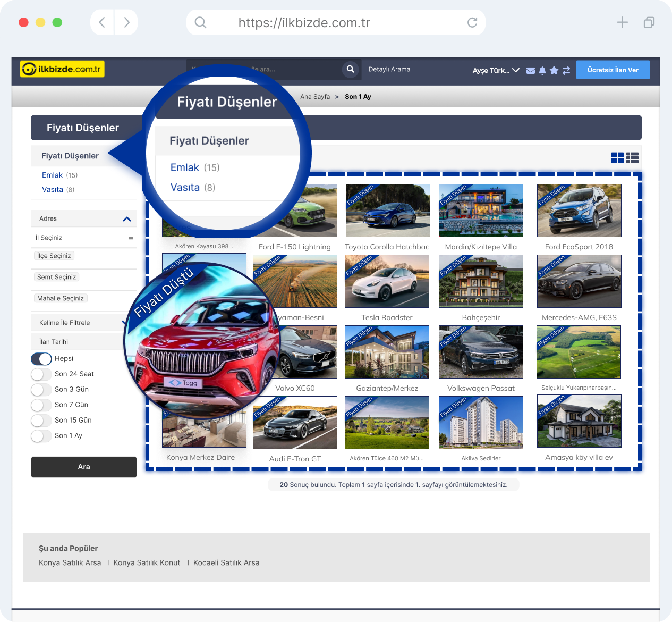
Task: Click the compare arrows icon in header
Action: pyautogui.click(x=566, y=71)
